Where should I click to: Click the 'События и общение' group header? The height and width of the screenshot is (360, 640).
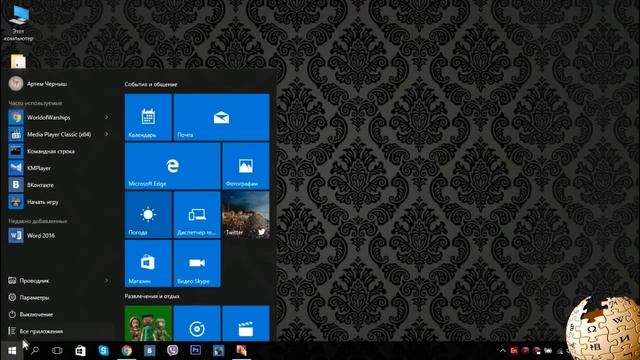[x=151, y=84]
